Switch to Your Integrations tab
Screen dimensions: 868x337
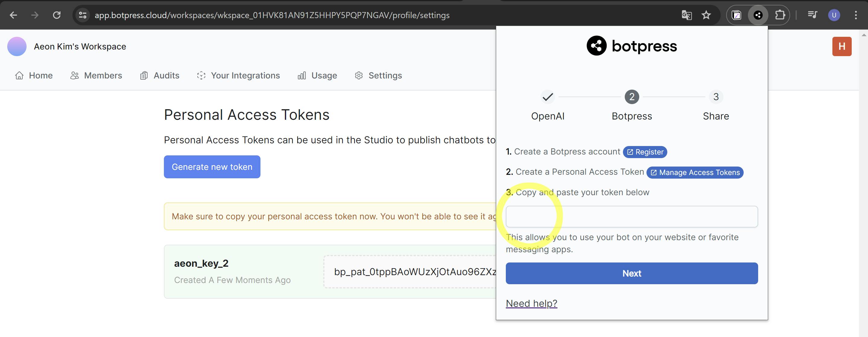click(238, 75)
